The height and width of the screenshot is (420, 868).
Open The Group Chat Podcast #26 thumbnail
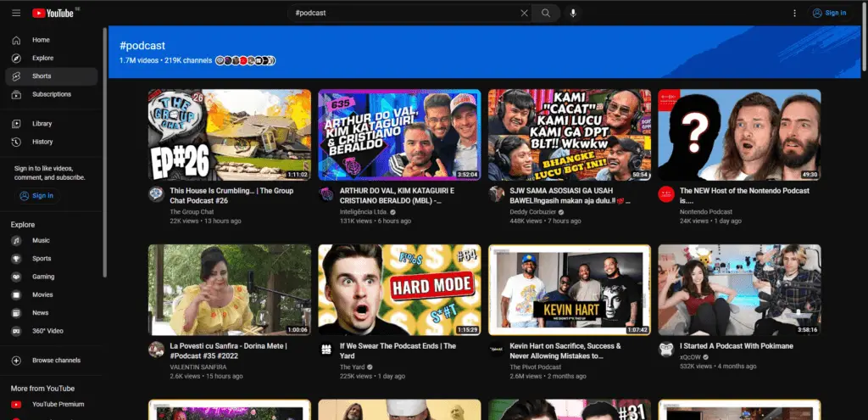pos(229,135)
